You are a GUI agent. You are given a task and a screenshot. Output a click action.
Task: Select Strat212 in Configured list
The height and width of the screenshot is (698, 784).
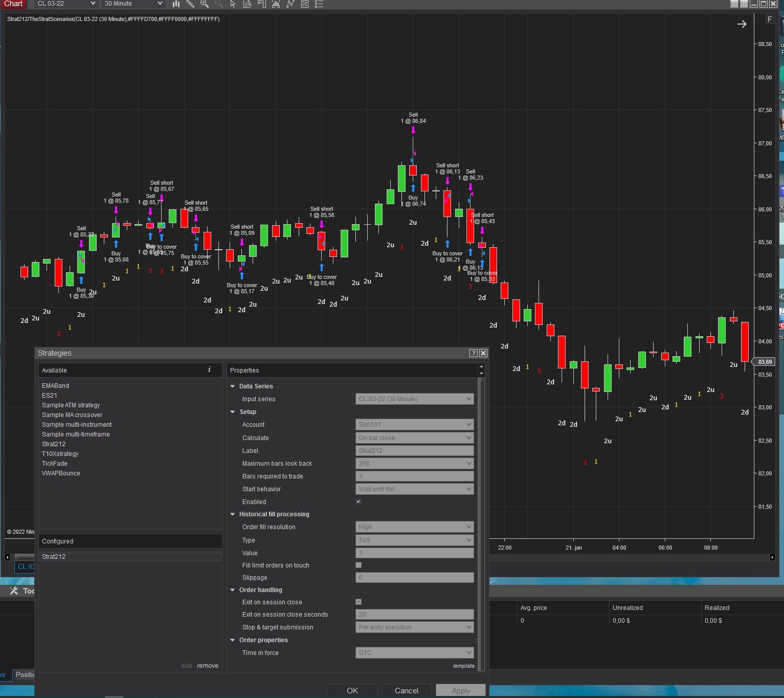point(130,557)
